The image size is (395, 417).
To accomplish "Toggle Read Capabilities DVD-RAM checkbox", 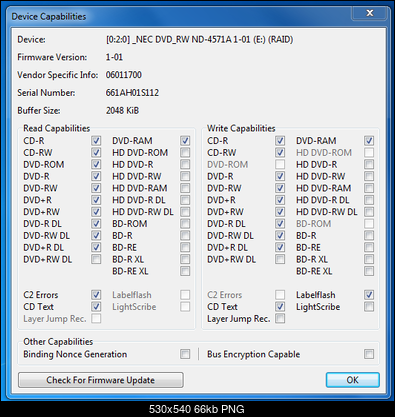I will (185, 141).
